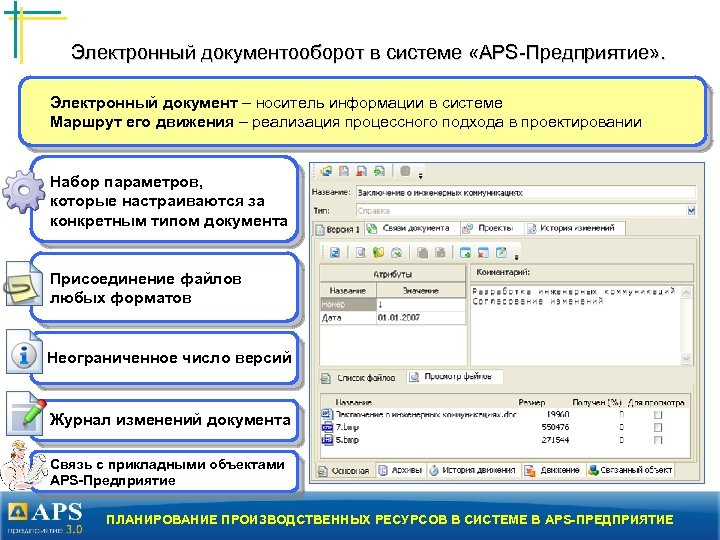
Task: Click the comment scrollbar up arrow
Action: 686,292
